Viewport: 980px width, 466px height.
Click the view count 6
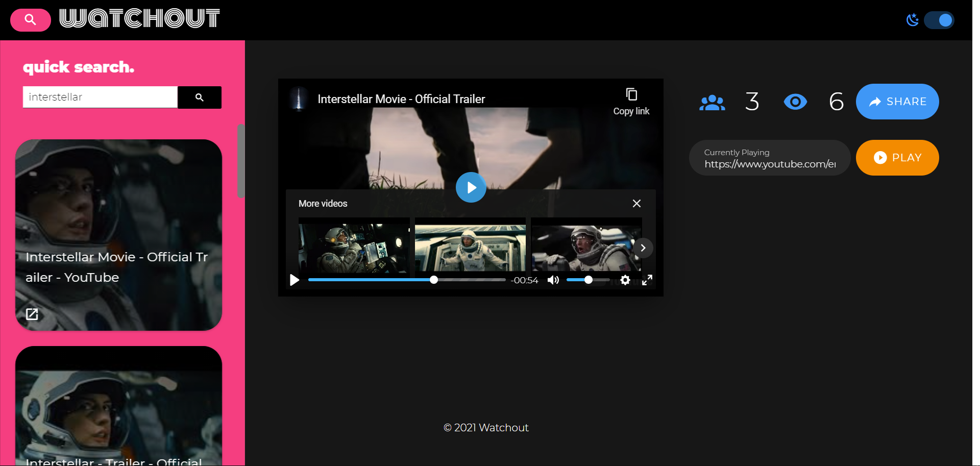(836, 102)
